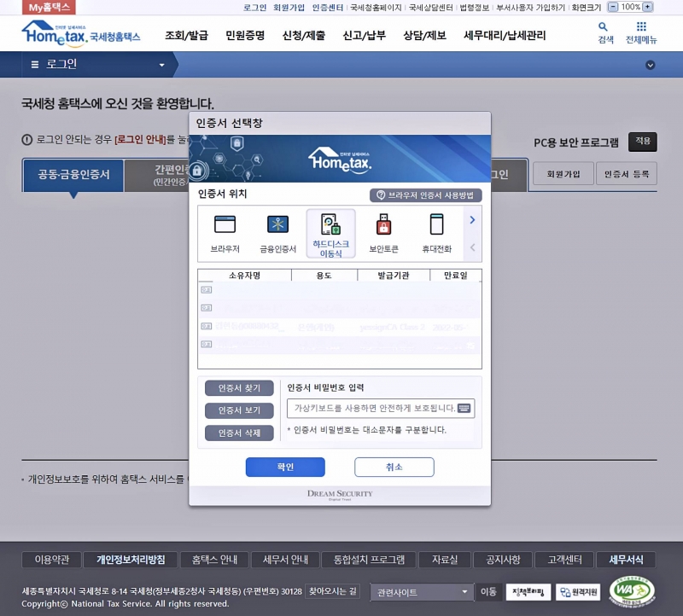Click the 검색 magnifier icon
683x616 pixels.
coord(604,27)
